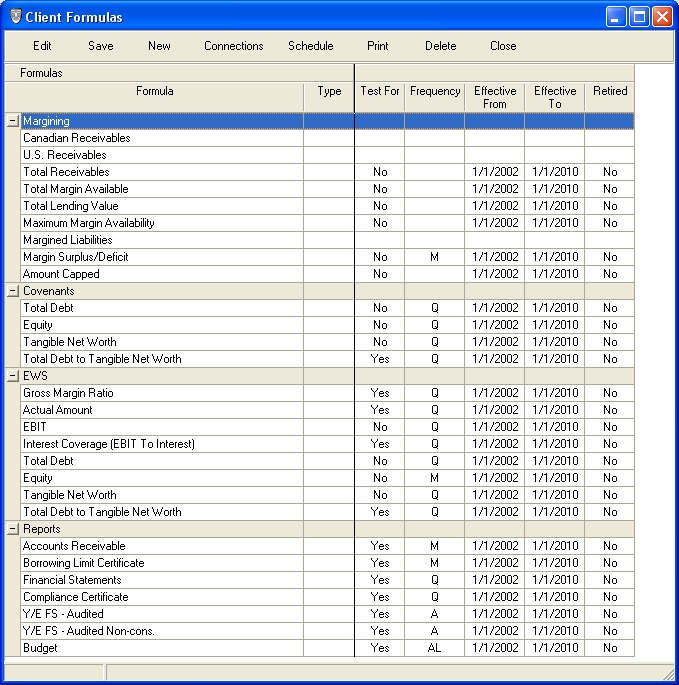Select the EWS group label
This screenshot has height=685, width=679.
[x=35, y=376]
